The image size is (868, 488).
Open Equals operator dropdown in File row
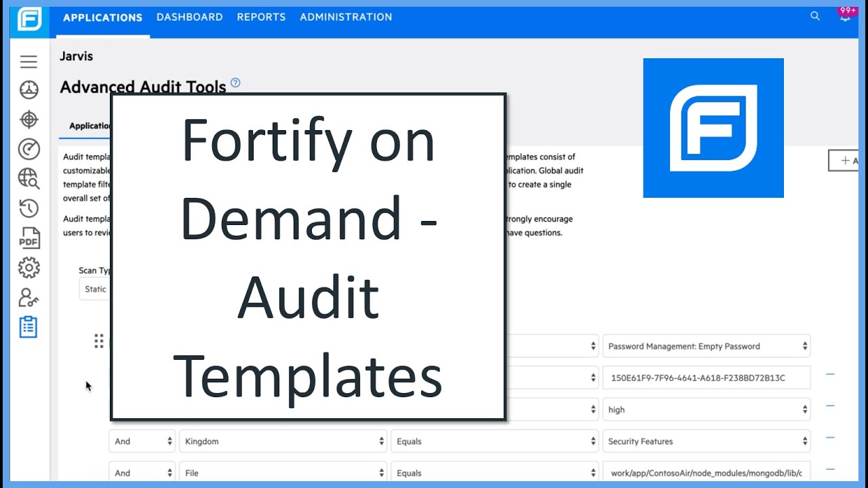click(494, 473)
